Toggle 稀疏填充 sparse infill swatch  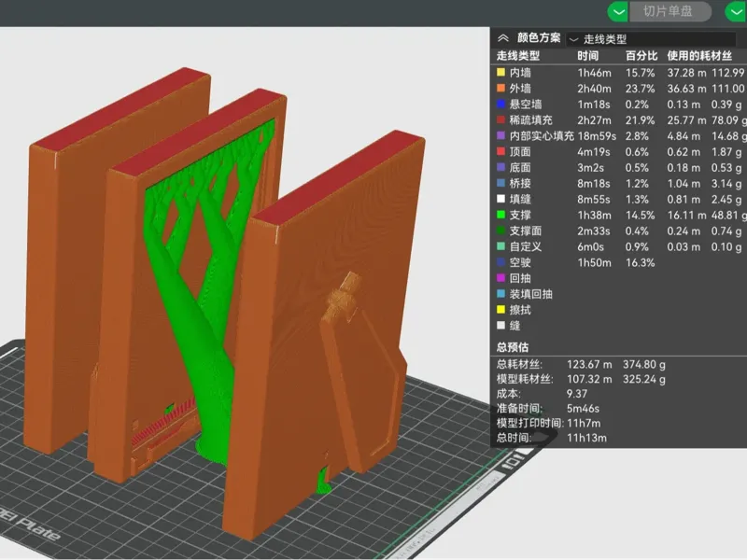click(x=500, y=120)
